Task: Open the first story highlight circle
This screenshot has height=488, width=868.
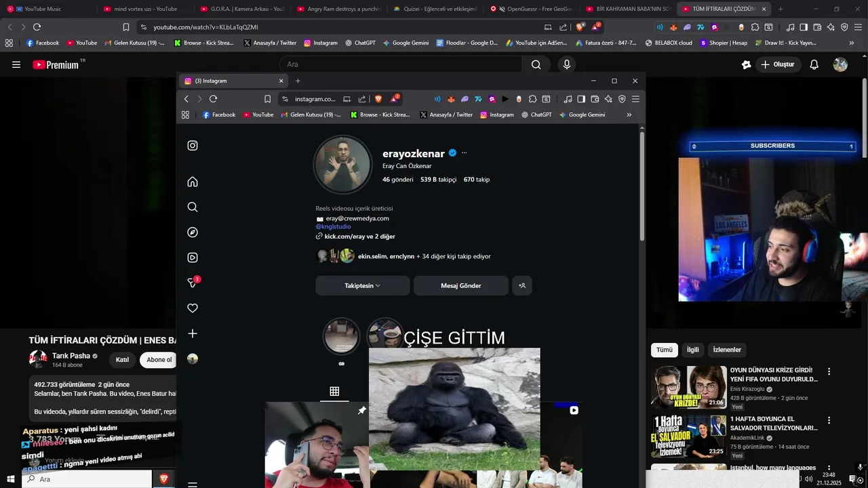Action: (341, 335)
